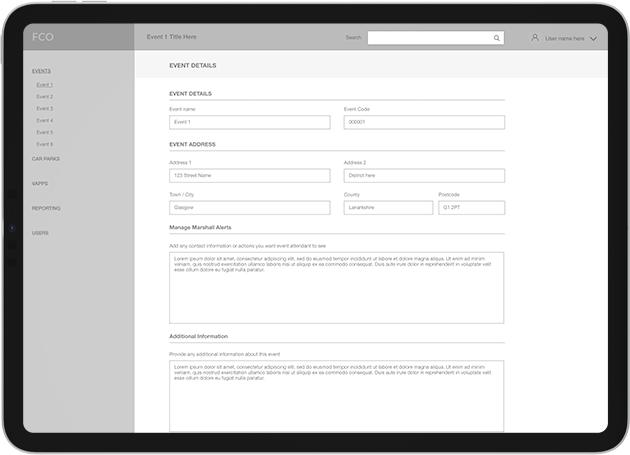
Task: Select Event 4 in the sidebar
Action: pyautogui.click(x=45, y=120)
